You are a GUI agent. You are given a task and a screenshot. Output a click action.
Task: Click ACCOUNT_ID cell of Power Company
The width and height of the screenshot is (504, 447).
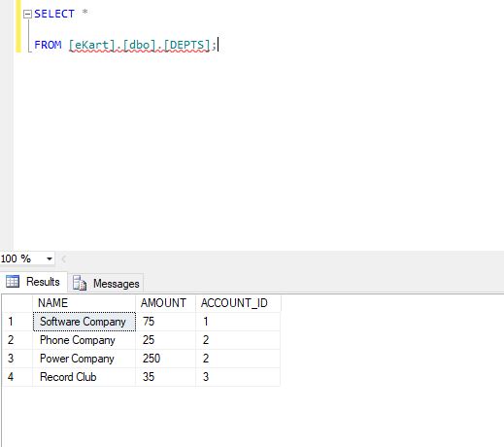click(x=238, y=359)
